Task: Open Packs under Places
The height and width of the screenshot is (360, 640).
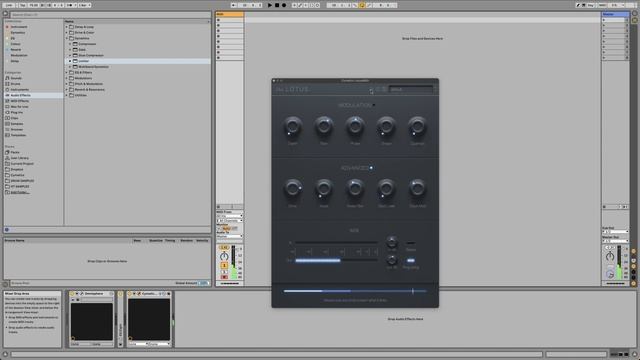Action: pos(15,152)
